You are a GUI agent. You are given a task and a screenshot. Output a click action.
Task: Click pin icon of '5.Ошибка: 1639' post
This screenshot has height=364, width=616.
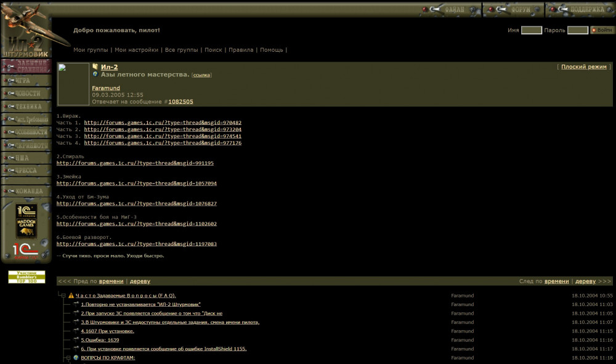coord(76,339)
